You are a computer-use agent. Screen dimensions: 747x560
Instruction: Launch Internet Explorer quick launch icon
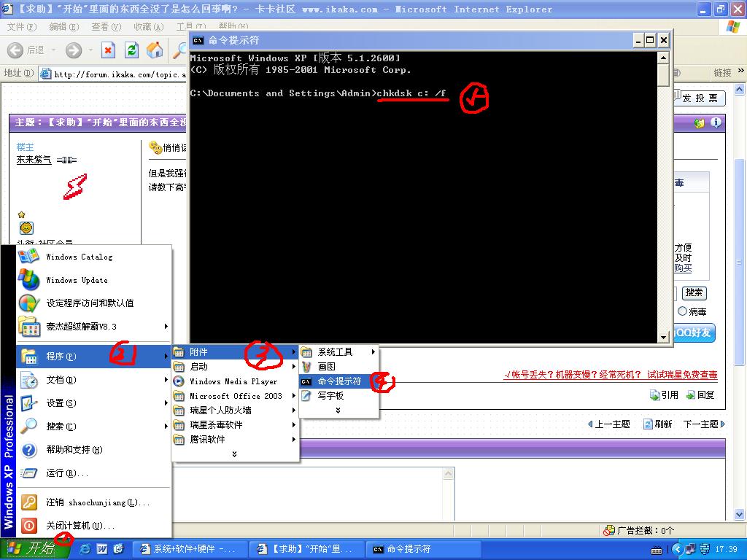coord(85,549)
